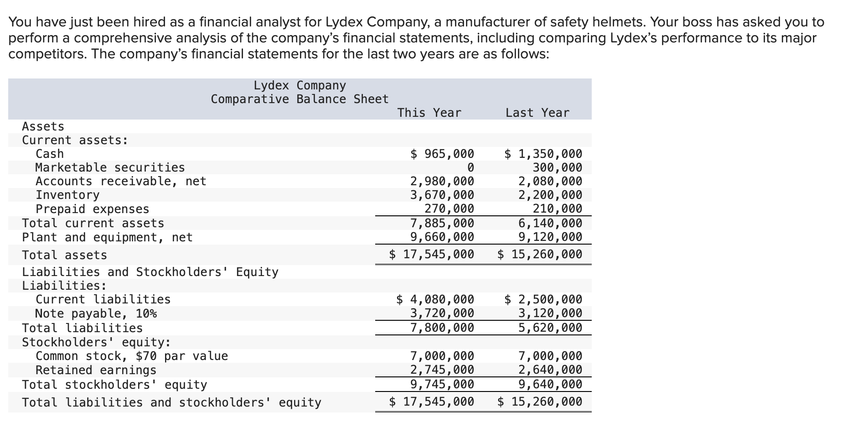
Task: Click Plant and equipment last year 9,120,000
Action: pyautogui.click(x=550, y=237)
